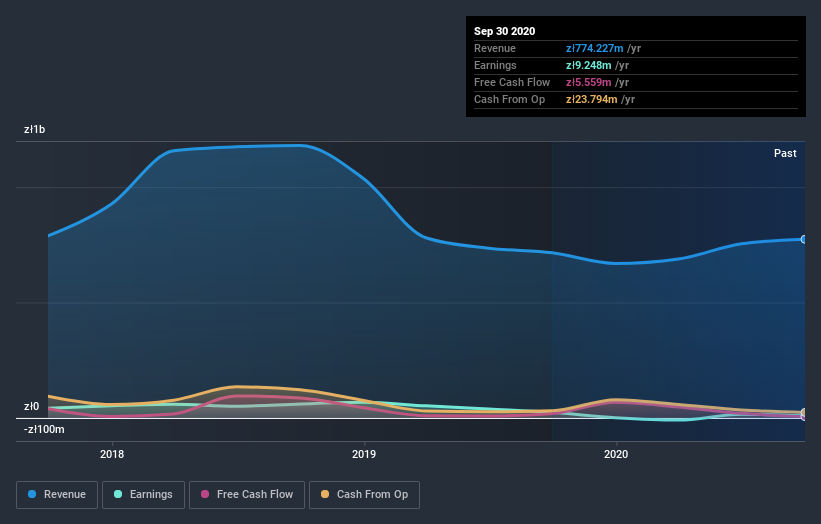Viewport: 821px width, 524px height.
Task: Toggle the Free Cash Flow legend button
Action: click(247, 495)
